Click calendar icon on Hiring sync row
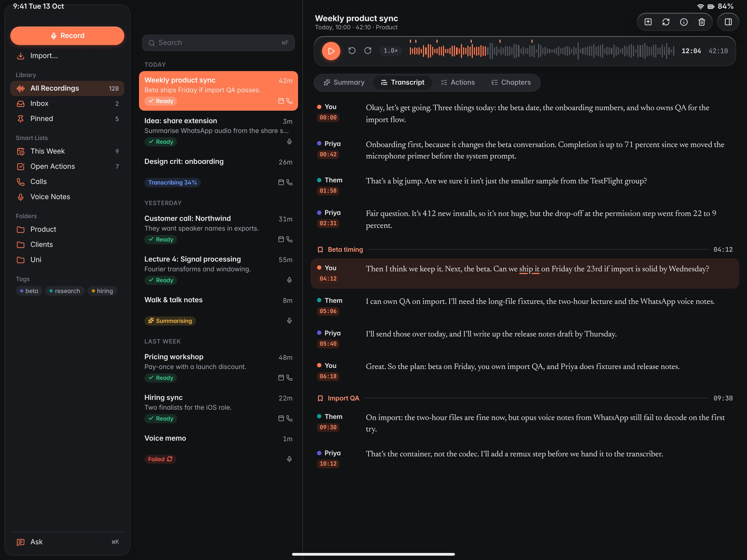The image size is (747, 560). pyautogui.click(x=281, y=419)
